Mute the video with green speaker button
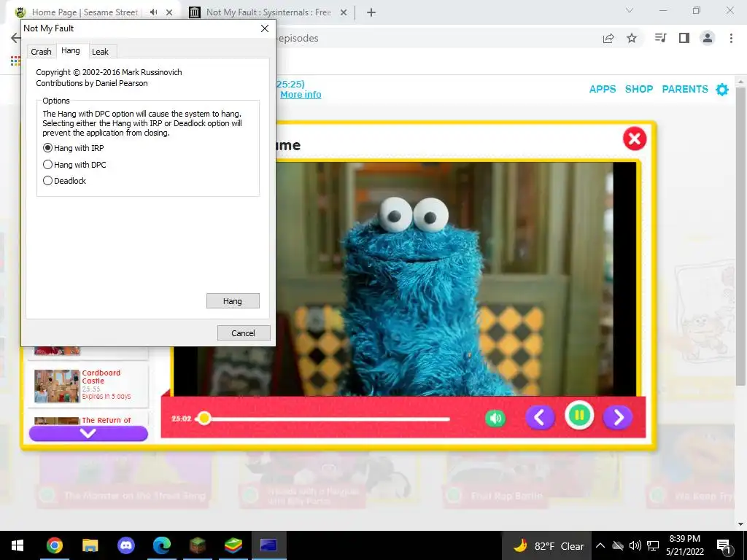Viewport: 747px width, 560px height. [495, 418]
